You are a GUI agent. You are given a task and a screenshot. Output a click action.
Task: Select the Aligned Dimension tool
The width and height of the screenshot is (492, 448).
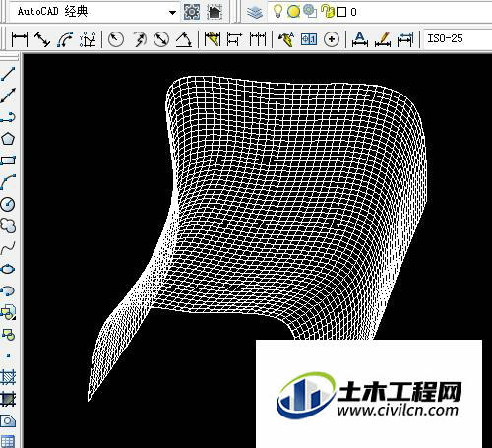click(x=42, y=39)
